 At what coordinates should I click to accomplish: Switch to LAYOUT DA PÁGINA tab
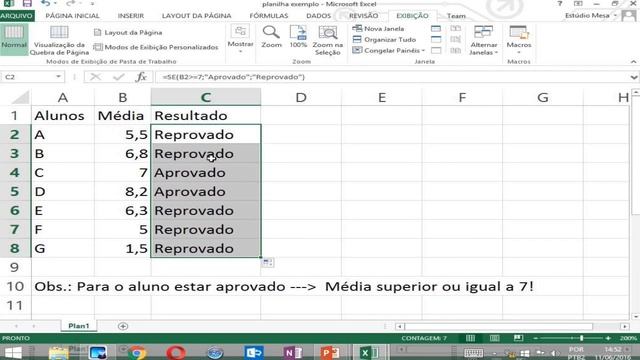(x=196, y=16)
